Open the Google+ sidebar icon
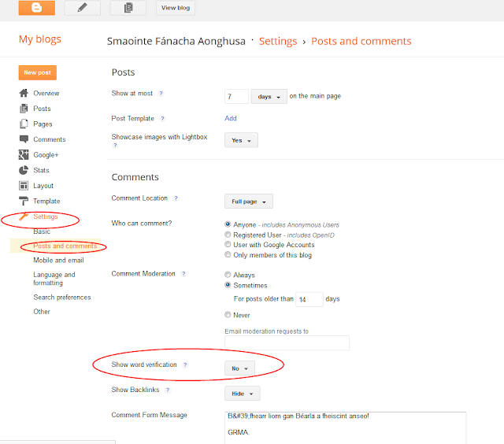This screenshot has height=444, width=504. (x=24, y=155)
